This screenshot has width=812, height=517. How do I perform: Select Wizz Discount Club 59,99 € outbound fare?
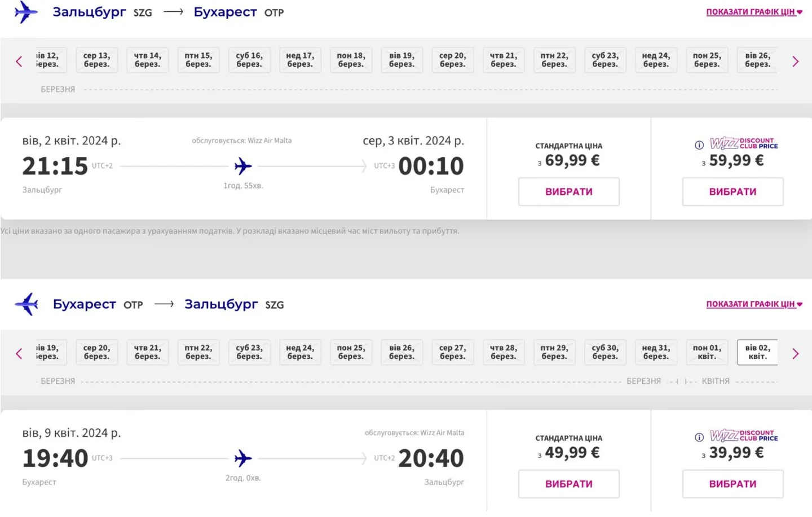tap(732, 192)
